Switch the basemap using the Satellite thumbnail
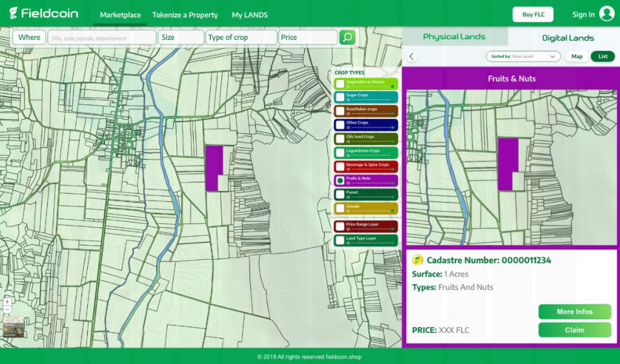The width and height of the screenshot is (620, 364). pyautogui.click(x=13, y=333)
